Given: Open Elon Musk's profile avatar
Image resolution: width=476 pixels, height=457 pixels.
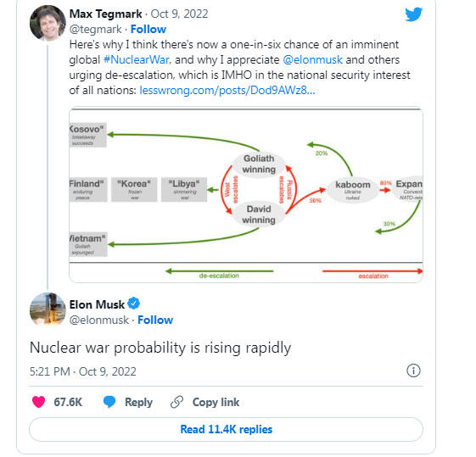Looking at the screenshot, I should pos(48,310).
